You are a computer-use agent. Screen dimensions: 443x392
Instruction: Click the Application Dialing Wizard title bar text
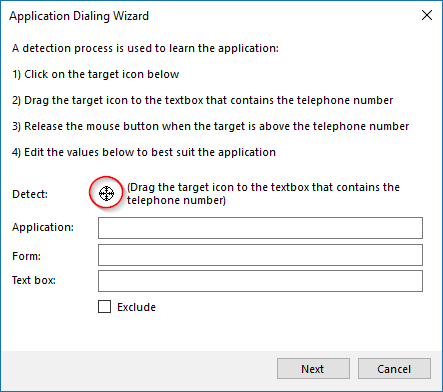click(x=79, y=16)
